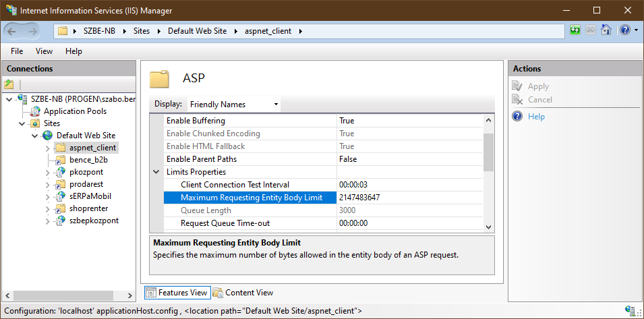This screenshot has height=319, width=644.
Task: Collapse the Default Web Site tree node
Action: (35, 136)
